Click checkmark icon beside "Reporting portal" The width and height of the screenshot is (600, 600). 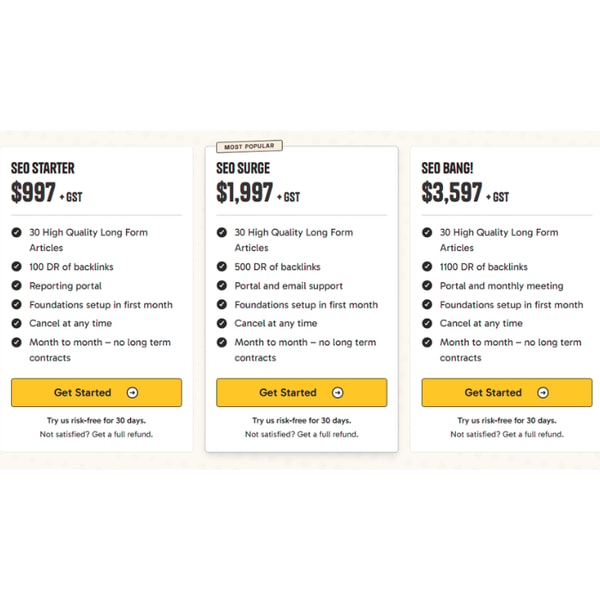point(16,285)
